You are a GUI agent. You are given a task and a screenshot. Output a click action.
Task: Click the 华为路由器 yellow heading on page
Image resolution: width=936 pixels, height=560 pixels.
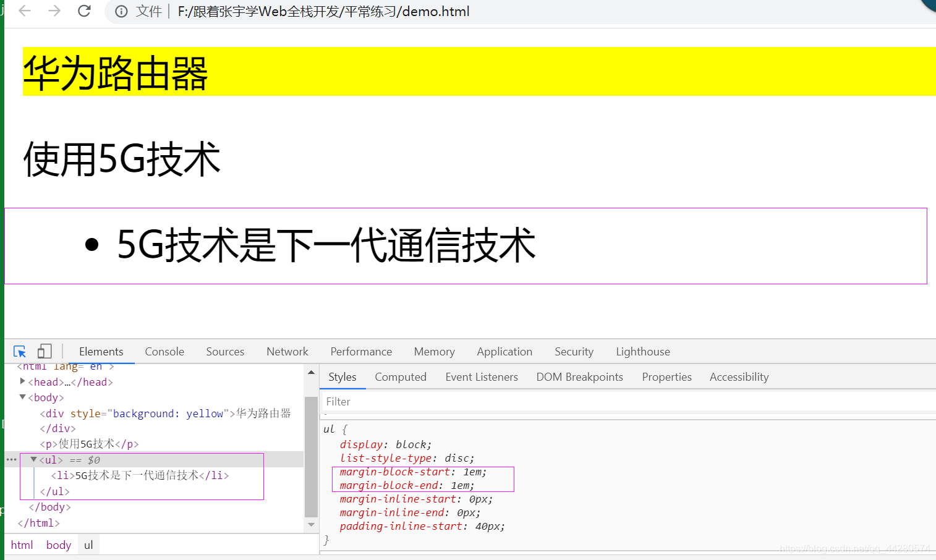click(x=115, y=73)
